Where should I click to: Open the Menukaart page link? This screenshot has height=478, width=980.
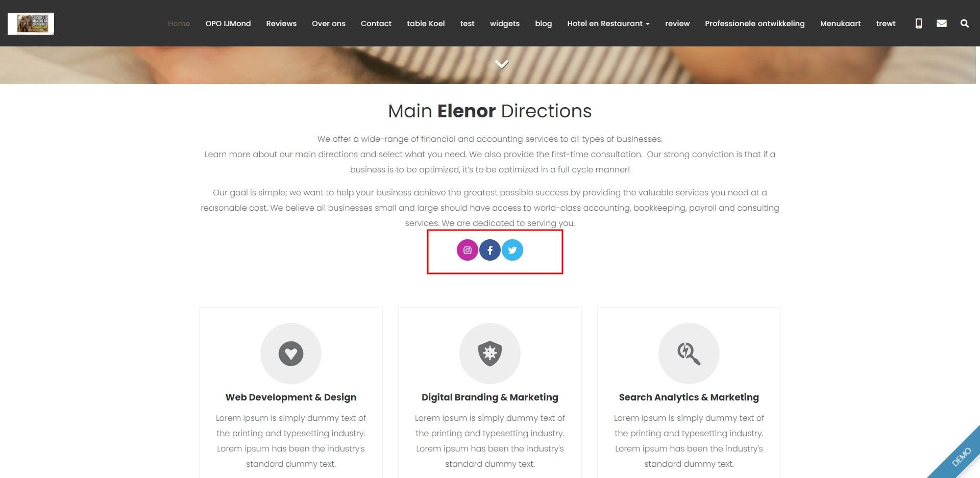(x=840, y=23)
